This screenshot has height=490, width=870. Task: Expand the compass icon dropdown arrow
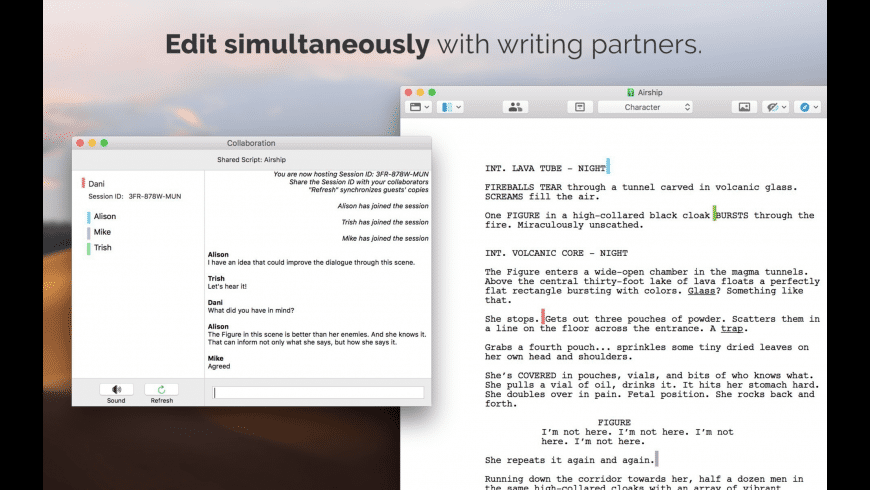tap(816, 107)
